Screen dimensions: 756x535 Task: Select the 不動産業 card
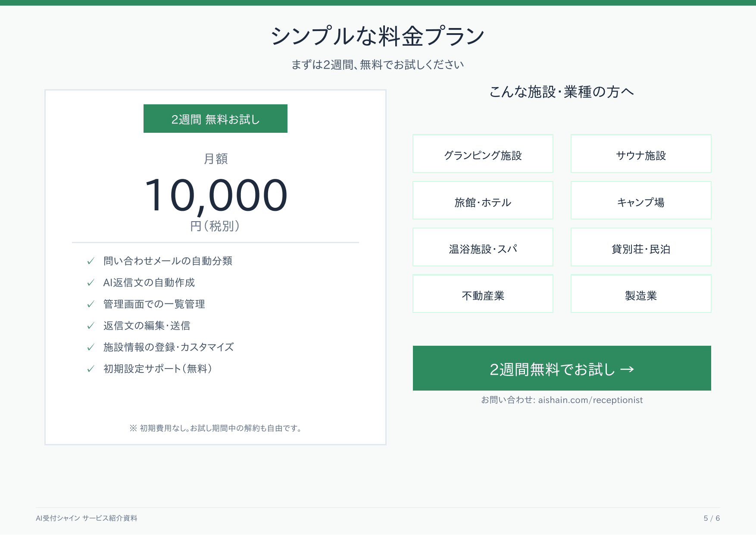(483, 294)
